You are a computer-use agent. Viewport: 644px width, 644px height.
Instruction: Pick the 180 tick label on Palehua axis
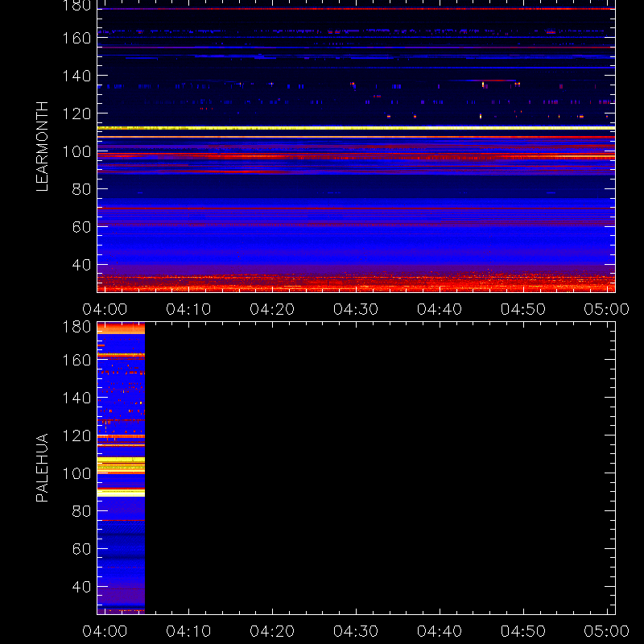point(76,327)
